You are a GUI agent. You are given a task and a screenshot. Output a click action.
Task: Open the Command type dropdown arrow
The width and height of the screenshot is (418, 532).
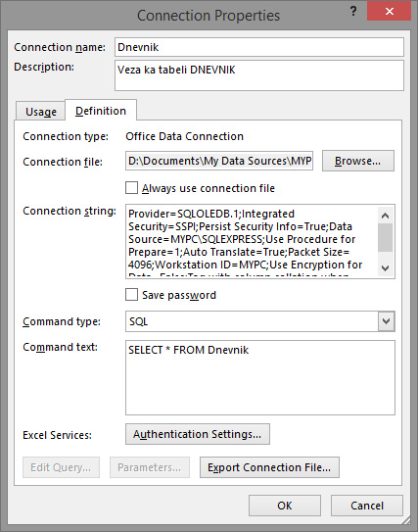[386, 321]
